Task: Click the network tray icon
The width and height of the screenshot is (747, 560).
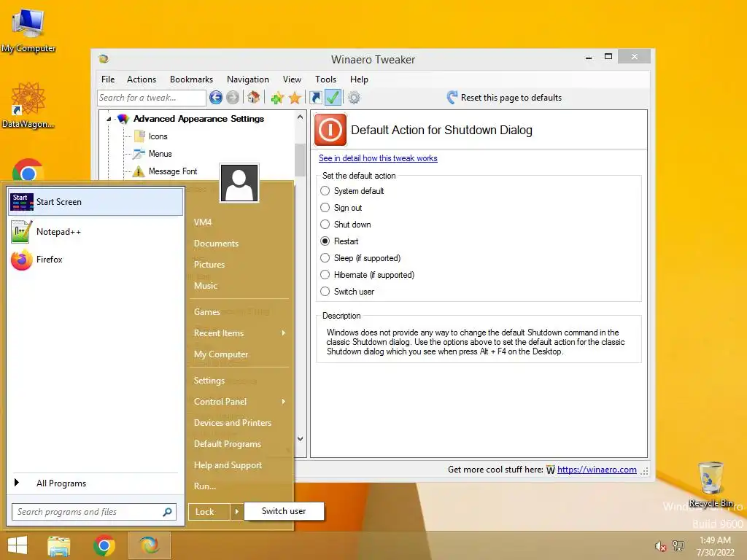Action: point(678,545)
